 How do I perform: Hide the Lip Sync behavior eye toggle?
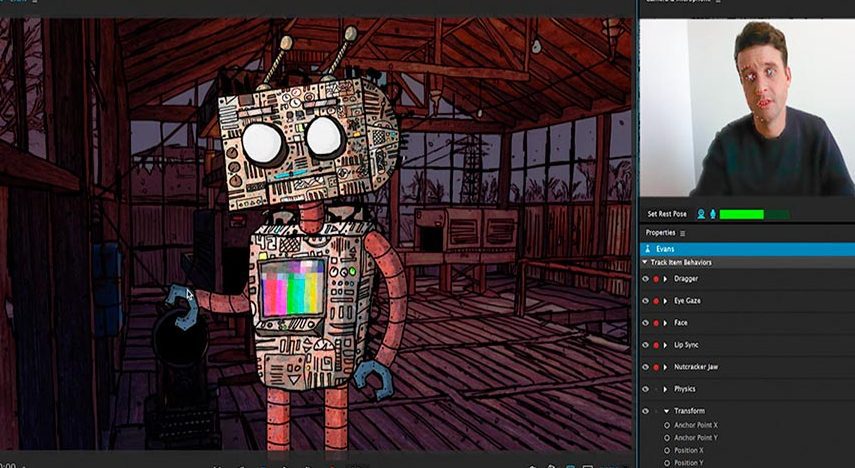click(x=645, y=345)
